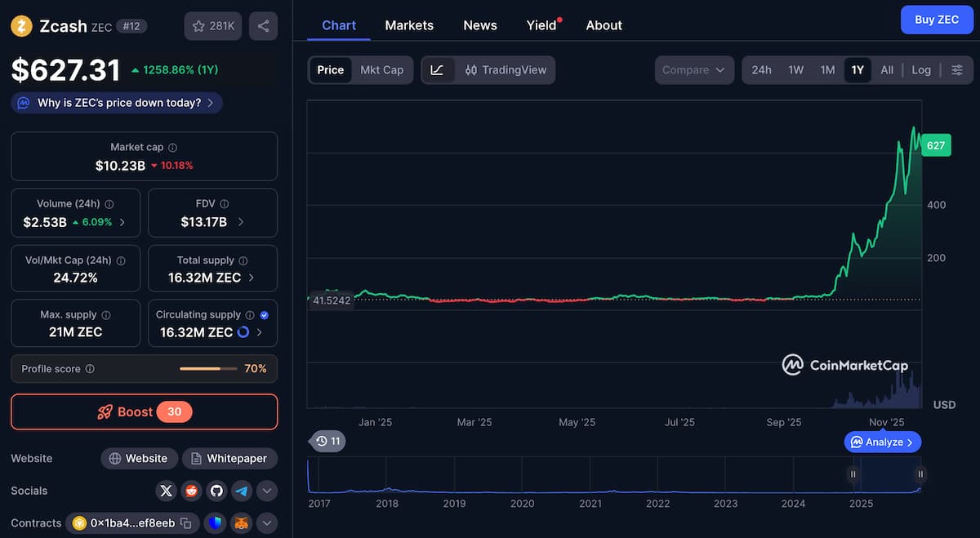This screenshot has height=538, width=980.
Task: Expand more social links chevron
Action: click(x=265, y=491)
